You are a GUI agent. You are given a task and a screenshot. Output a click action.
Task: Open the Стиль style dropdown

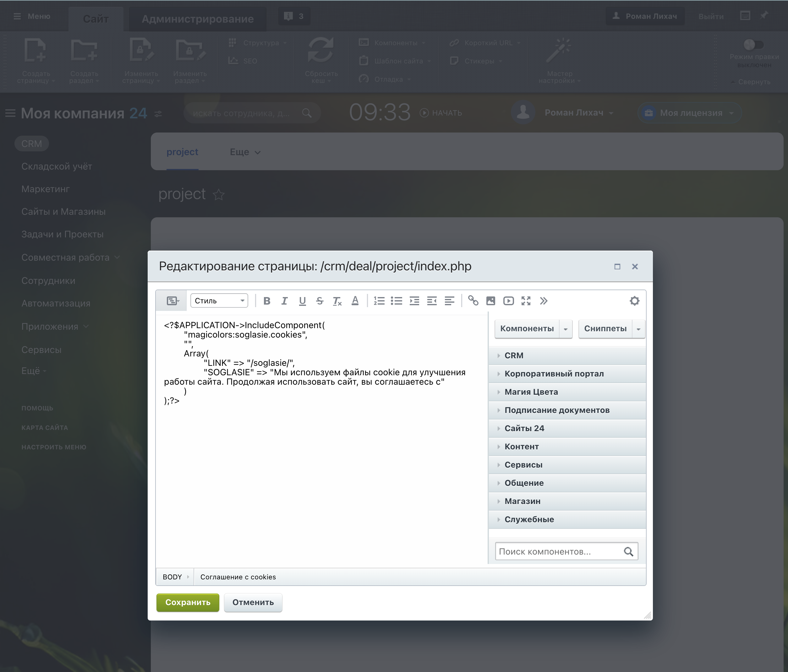tap(219, 301)
